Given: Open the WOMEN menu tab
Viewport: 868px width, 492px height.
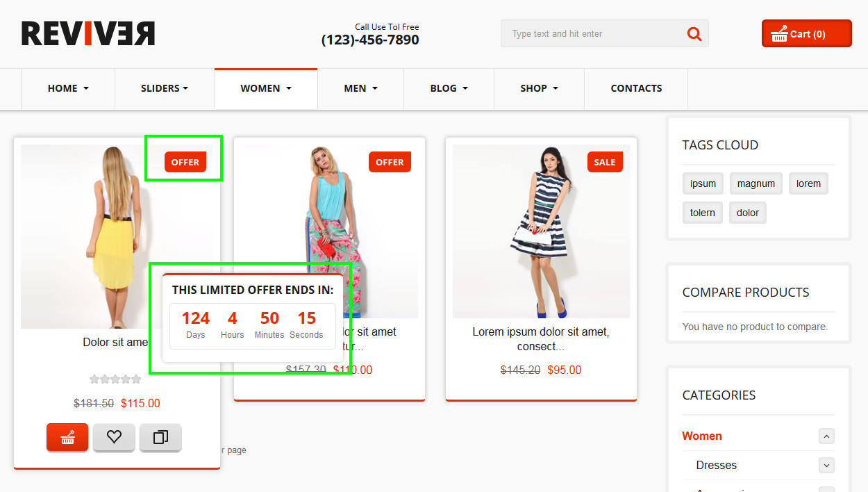Looking at the screenshot, I should (266, 88).
